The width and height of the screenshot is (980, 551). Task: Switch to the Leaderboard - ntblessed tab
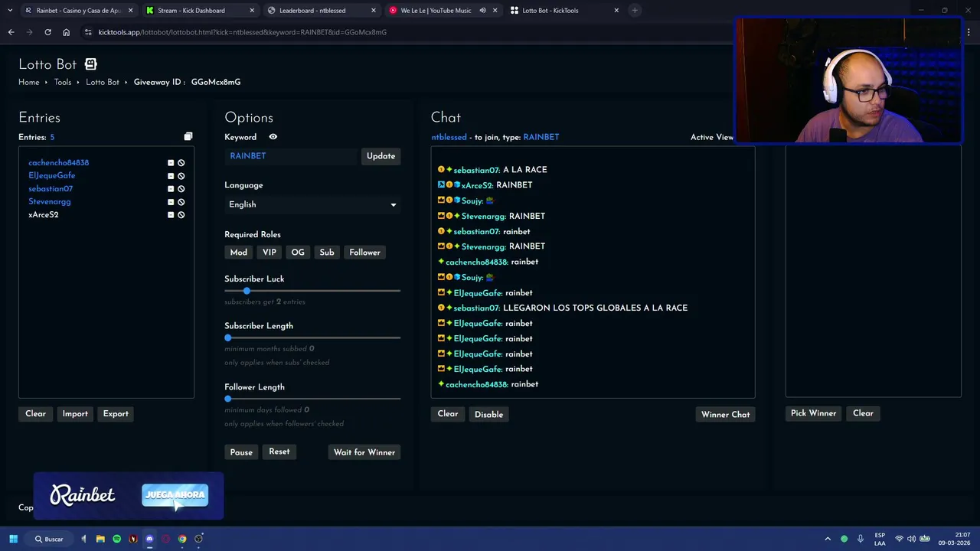coord(322,11)
